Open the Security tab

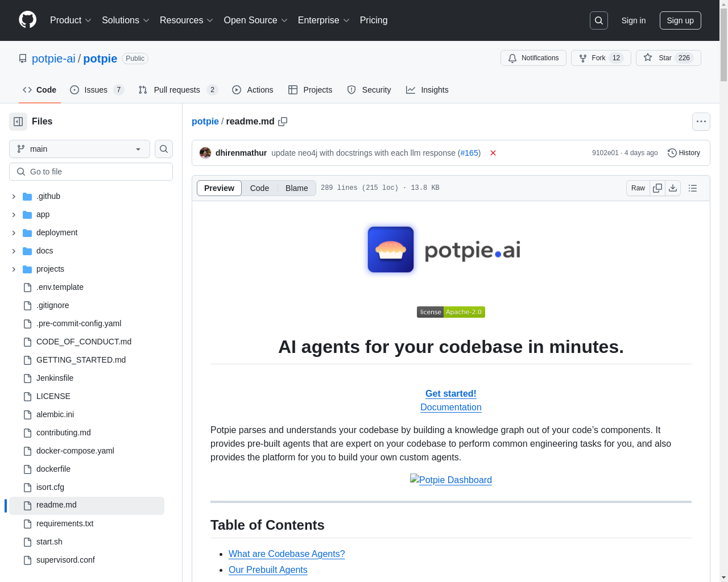click(x=369, y=90)
